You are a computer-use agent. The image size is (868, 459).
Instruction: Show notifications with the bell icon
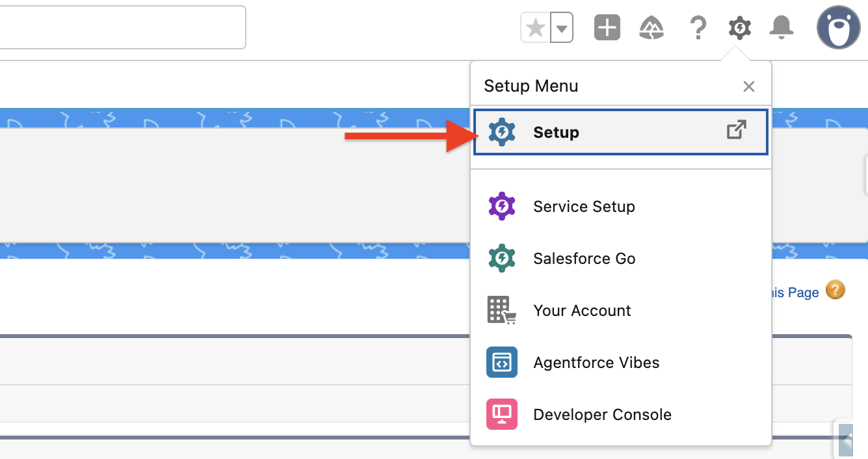pos(782,28)
